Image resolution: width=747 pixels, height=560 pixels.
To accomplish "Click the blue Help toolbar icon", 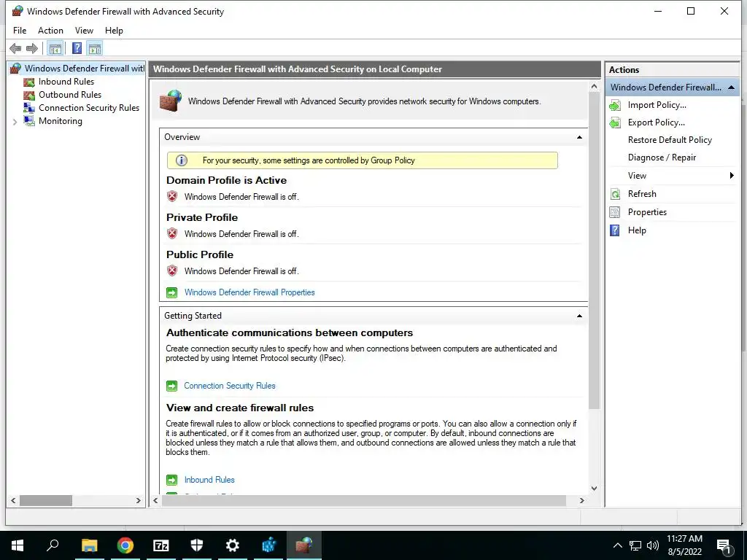I will pyautogui.click(x=77, y=48).
